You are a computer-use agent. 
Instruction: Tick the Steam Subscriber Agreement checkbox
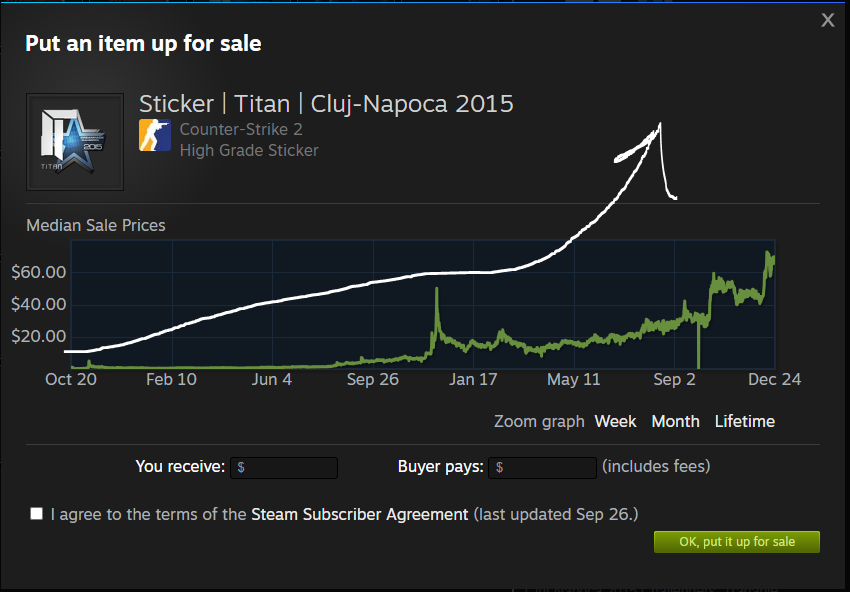37,514
